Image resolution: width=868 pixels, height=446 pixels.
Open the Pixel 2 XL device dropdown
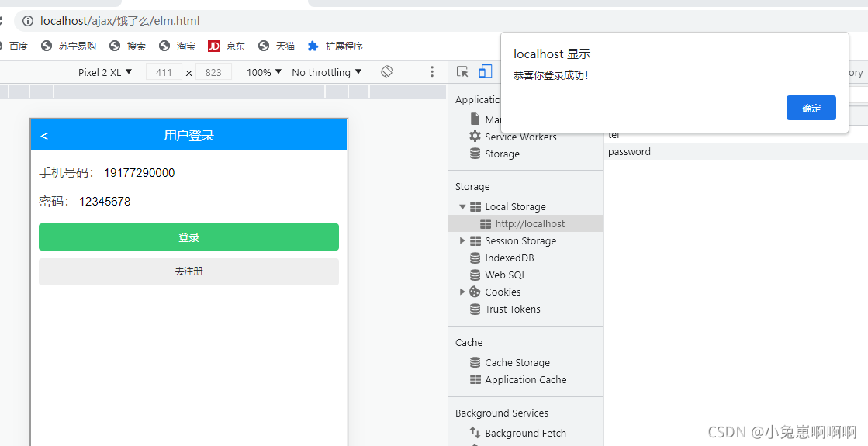[x=105, y=72]
